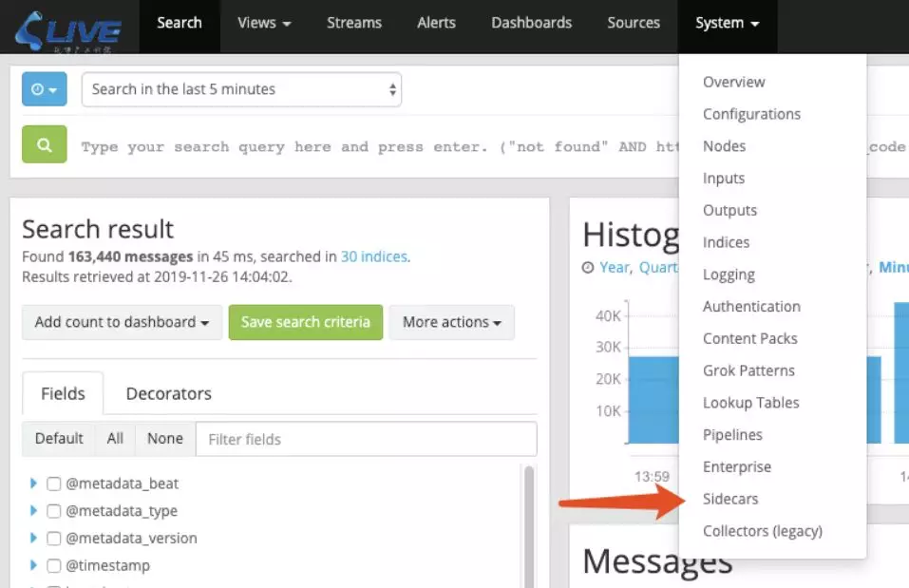Image resolution: width=909 pixels, height=588 pixels.
Task: Check the @metadata_beat field checkbox
Action: point(54,484)
